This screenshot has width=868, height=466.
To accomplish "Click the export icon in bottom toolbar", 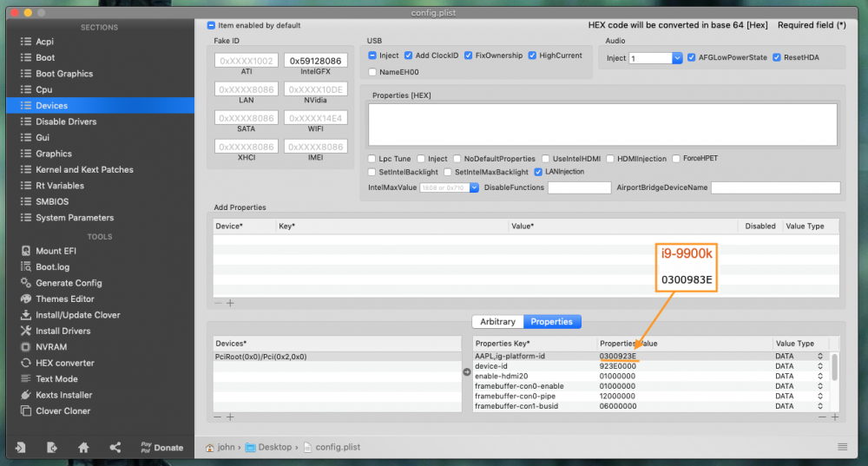I will point(52,447).
